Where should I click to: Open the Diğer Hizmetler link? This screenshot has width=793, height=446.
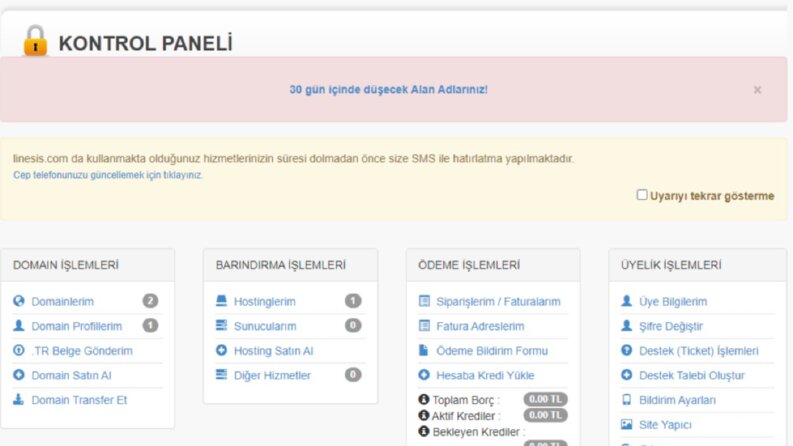(x=272, y=375)
